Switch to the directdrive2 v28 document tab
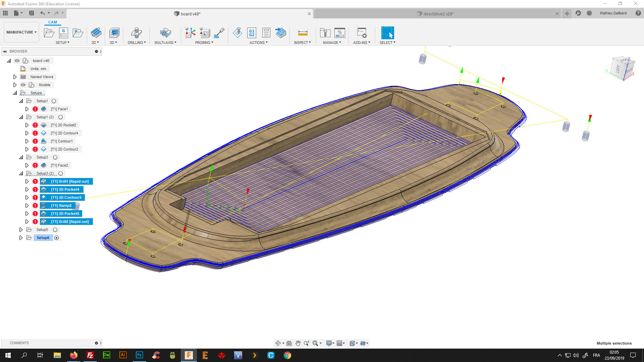The height and width of the screenshot is (362, 644). 438,14
